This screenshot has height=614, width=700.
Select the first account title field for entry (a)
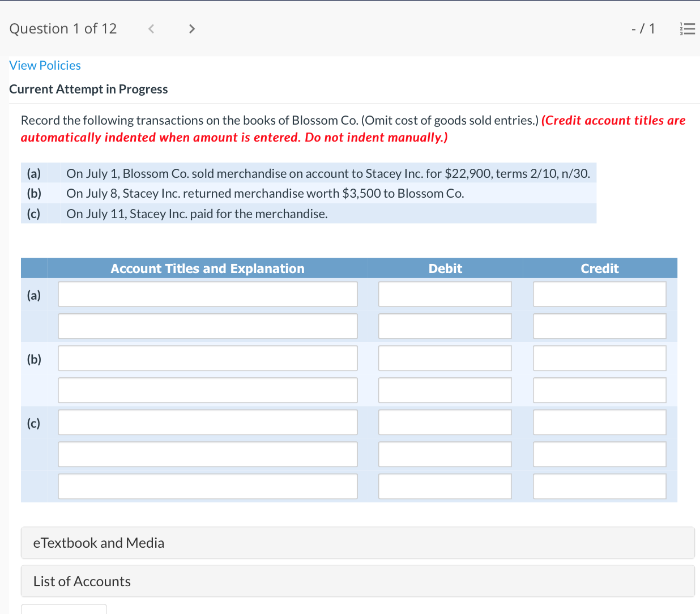point(207,294)
